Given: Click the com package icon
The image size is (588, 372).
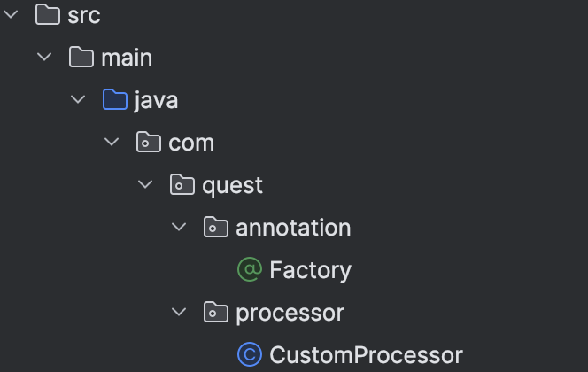Looking at the screenshot, I should (x=149, y=143).
